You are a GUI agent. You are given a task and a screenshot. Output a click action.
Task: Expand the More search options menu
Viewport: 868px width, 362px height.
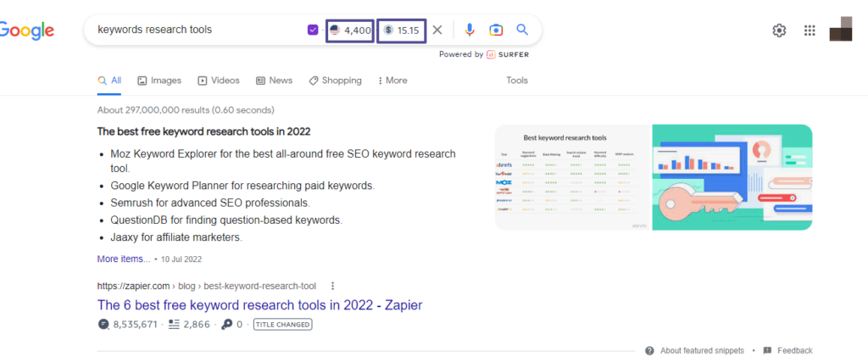(x=392, y=81)
